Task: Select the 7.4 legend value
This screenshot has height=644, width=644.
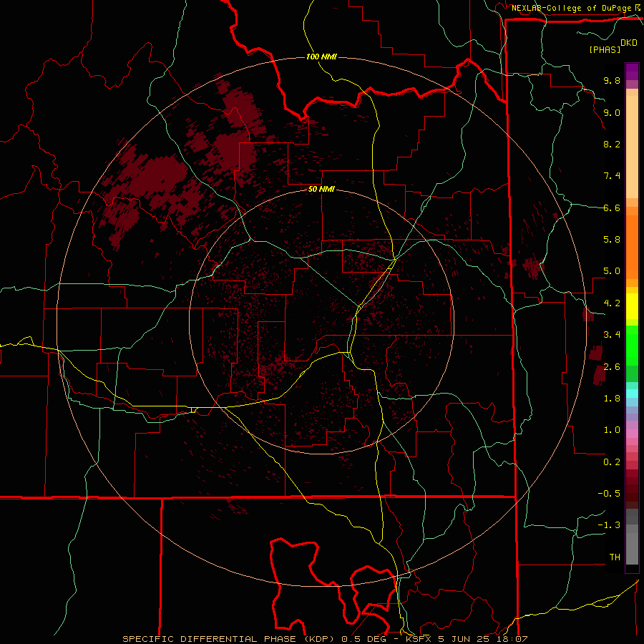Action: (612, 176)
